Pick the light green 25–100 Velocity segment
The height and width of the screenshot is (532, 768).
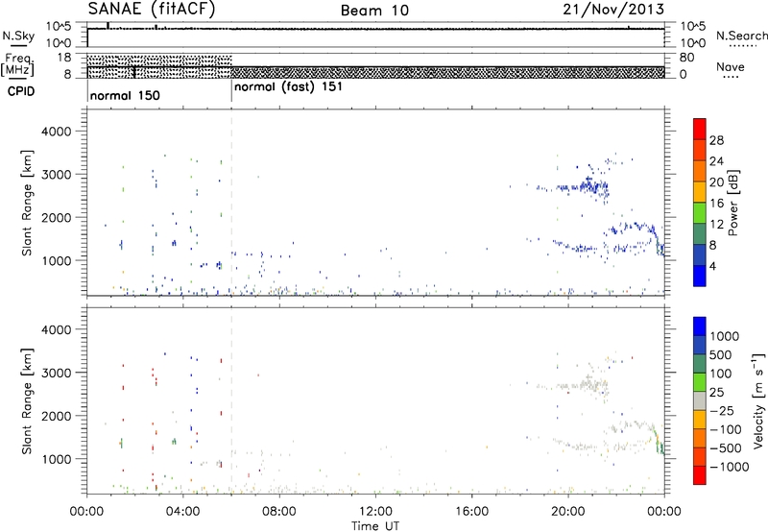700,382
